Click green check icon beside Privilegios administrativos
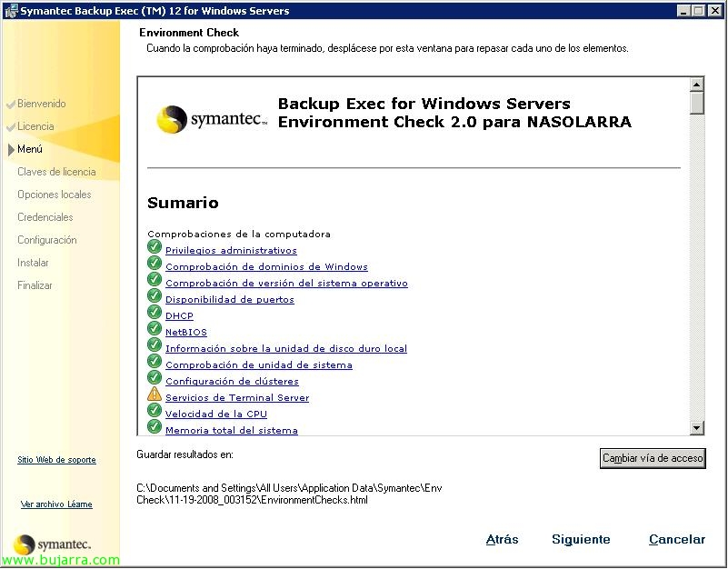This screenshot has height=569, width=728. (155, 246)
